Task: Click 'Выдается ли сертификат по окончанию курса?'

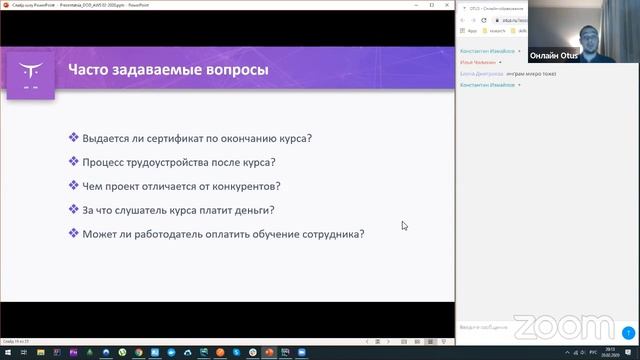Action: [x=197, y=138]
